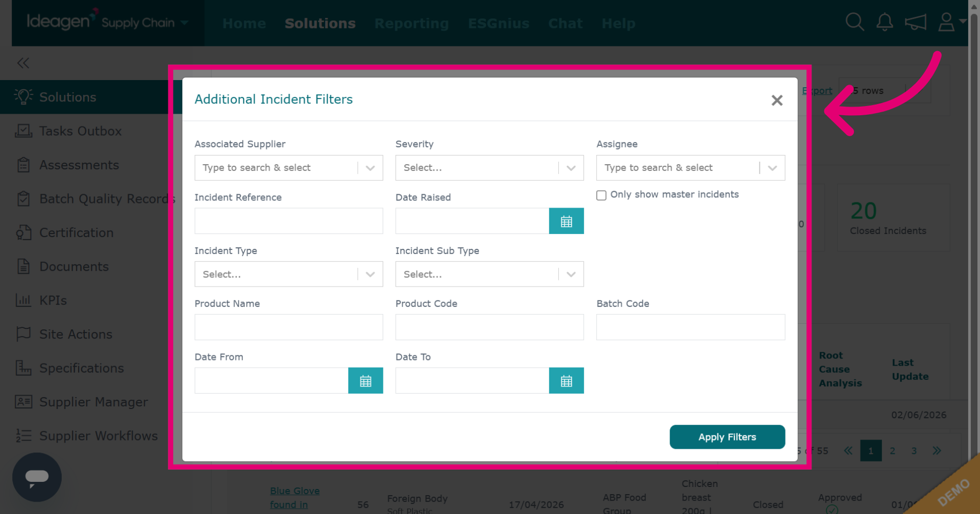Open Blue Glove found in incident link
This screenshot has height=514, width=980.
click(x=295, y=498)
